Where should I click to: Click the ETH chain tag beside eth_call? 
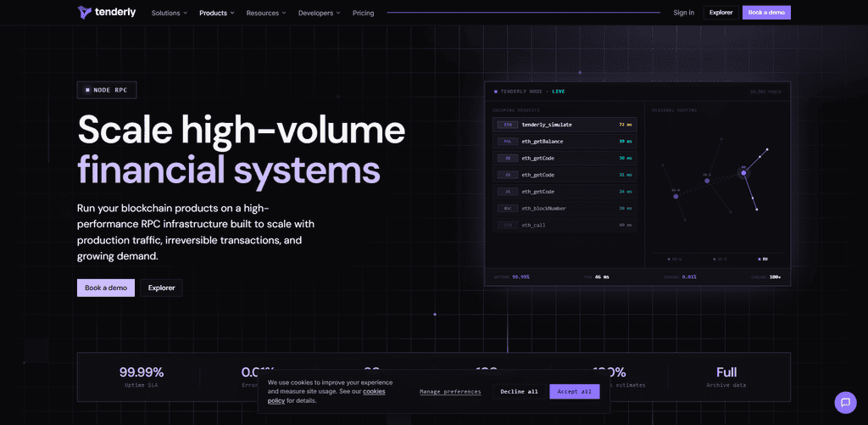(507, 225)
